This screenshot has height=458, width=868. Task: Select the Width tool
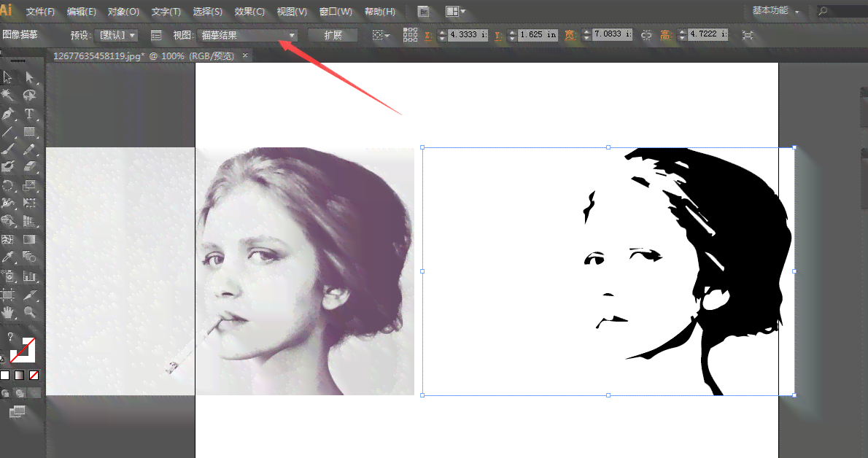point(8,203)
